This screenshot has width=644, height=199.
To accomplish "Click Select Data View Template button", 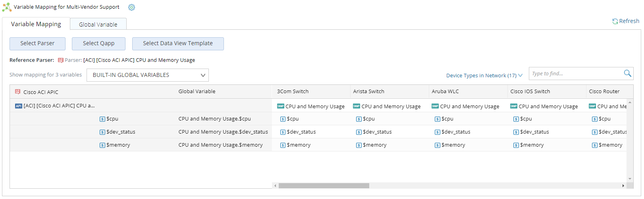I will coord(178,44).
